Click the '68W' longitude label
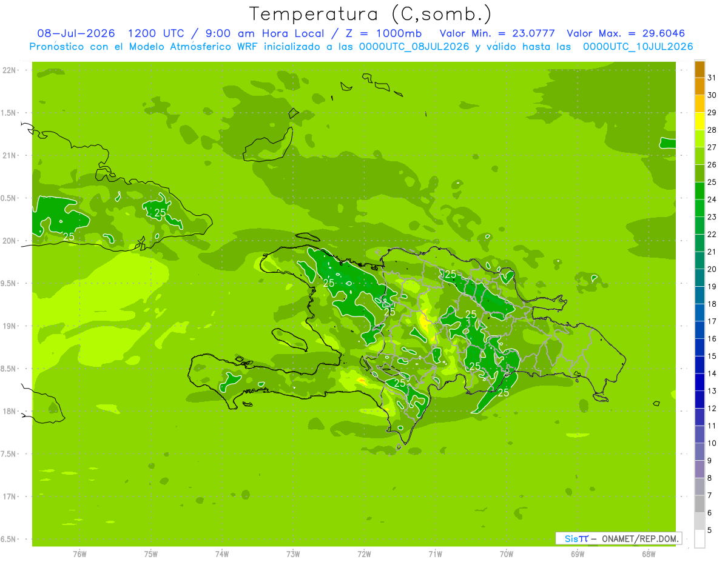The image size is (728, 562). pyautogui.click(x=649, y=554)
